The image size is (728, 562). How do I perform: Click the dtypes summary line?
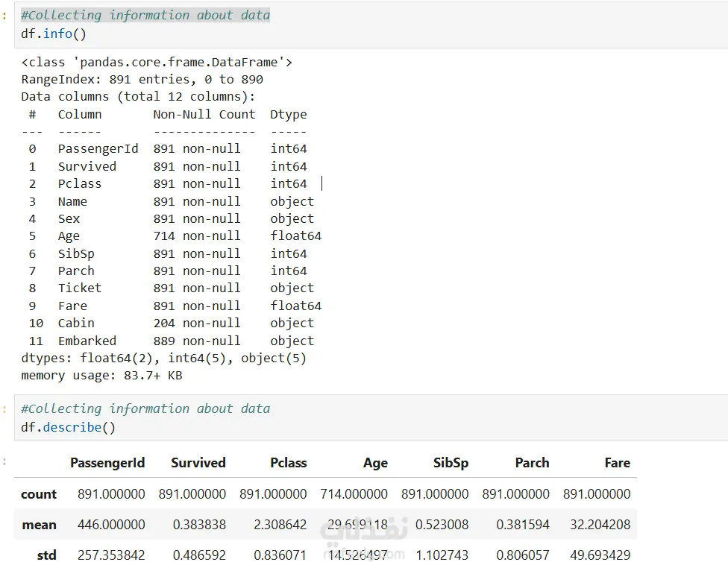coord(164,359)
